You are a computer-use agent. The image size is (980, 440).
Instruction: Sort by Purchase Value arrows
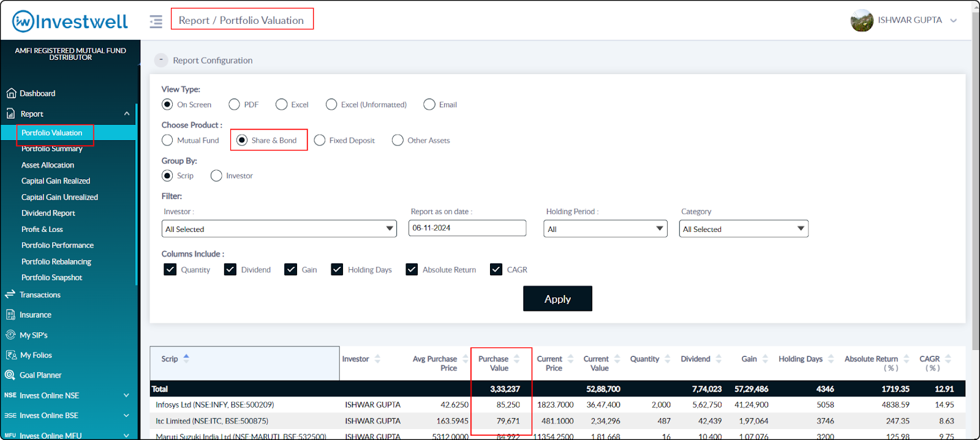[x=517, y=359]
